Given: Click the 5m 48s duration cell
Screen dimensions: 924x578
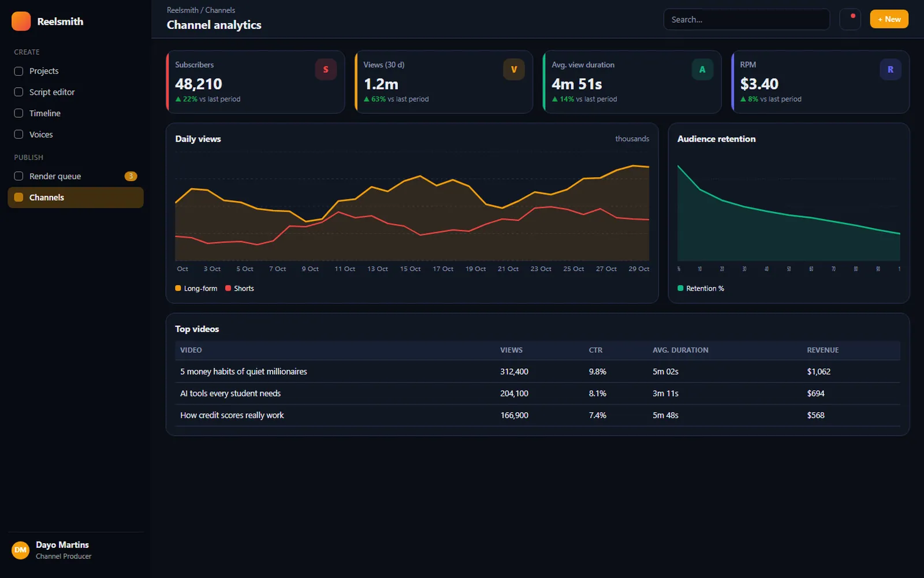Looking at the screenshot, I should (x=665, y=416).
